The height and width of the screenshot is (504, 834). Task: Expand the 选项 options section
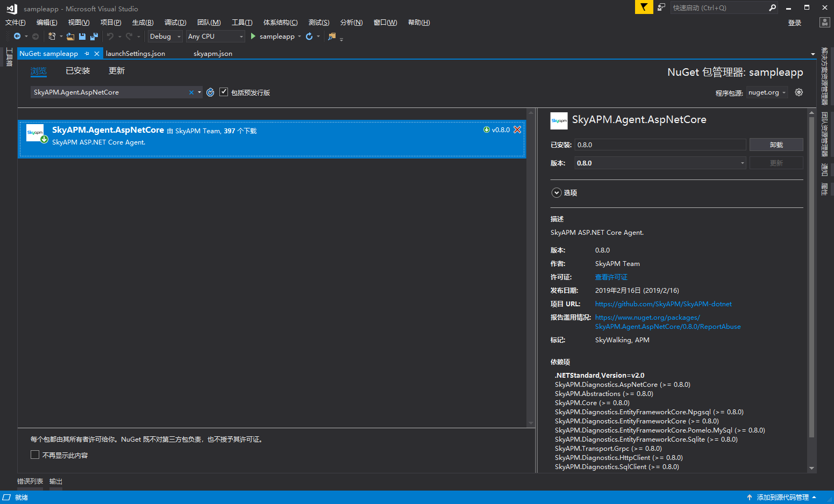click(557, 192)
